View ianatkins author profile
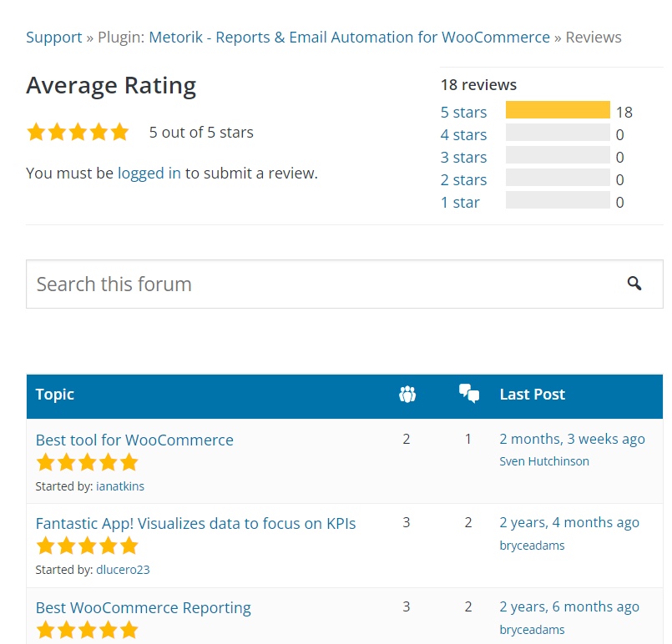The image size is (672, 644). pos(120,486)
